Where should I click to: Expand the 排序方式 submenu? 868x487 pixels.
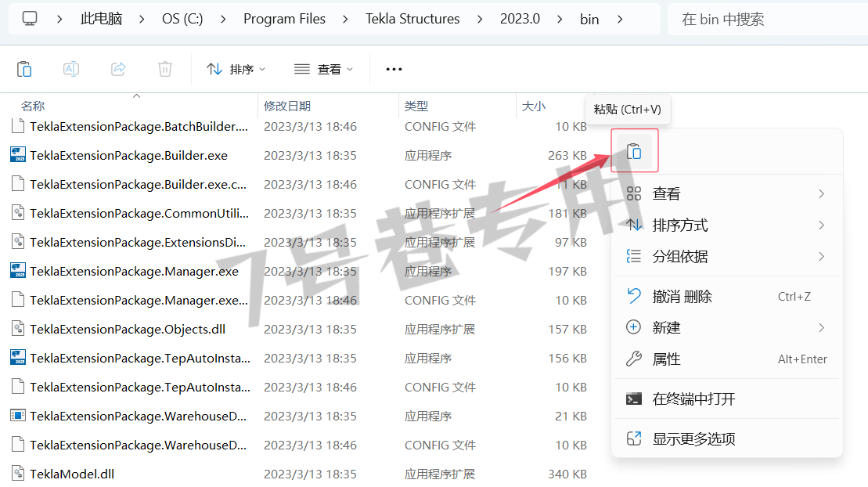[x=727, y=225]
